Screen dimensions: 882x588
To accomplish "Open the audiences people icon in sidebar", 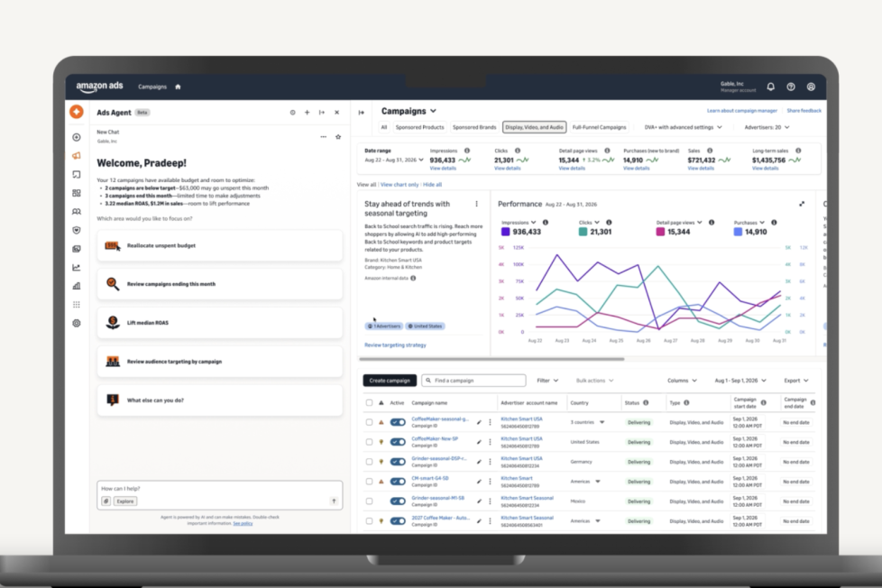I will [x=77, y=212].
